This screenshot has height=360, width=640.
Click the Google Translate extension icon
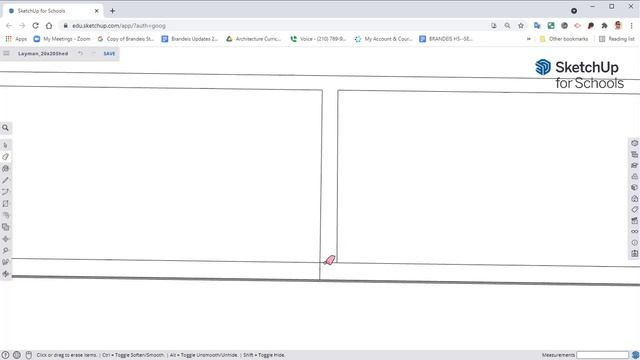point(537,26)
